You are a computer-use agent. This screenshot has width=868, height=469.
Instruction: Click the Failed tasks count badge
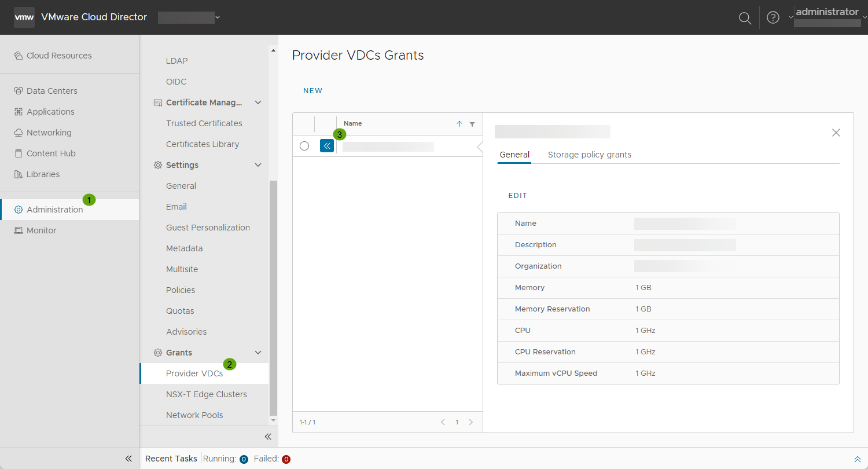[x=286, y=459]
